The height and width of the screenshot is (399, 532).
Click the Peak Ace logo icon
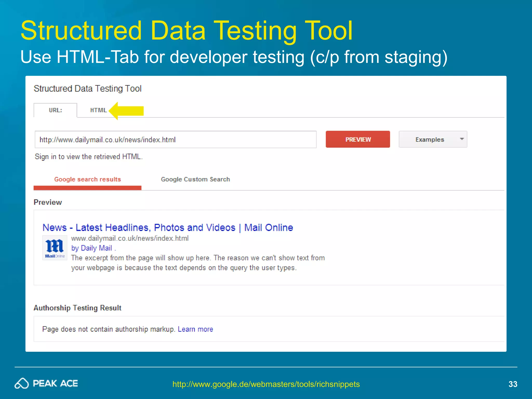pos(22,383)
